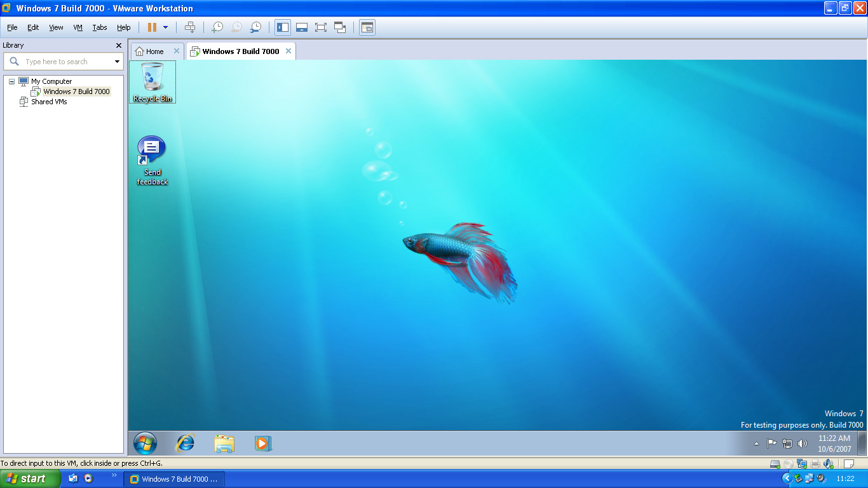868x488 pixels.
Task: Select the Send feedback desktop shortcut
Action: tap(153, 160)
